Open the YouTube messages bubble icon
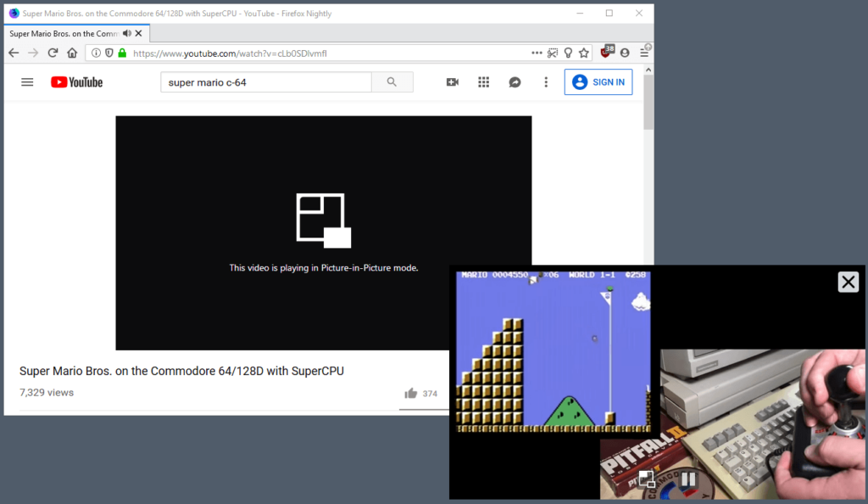The width and height of the screenshot is (868, 504). coord(515,82)
